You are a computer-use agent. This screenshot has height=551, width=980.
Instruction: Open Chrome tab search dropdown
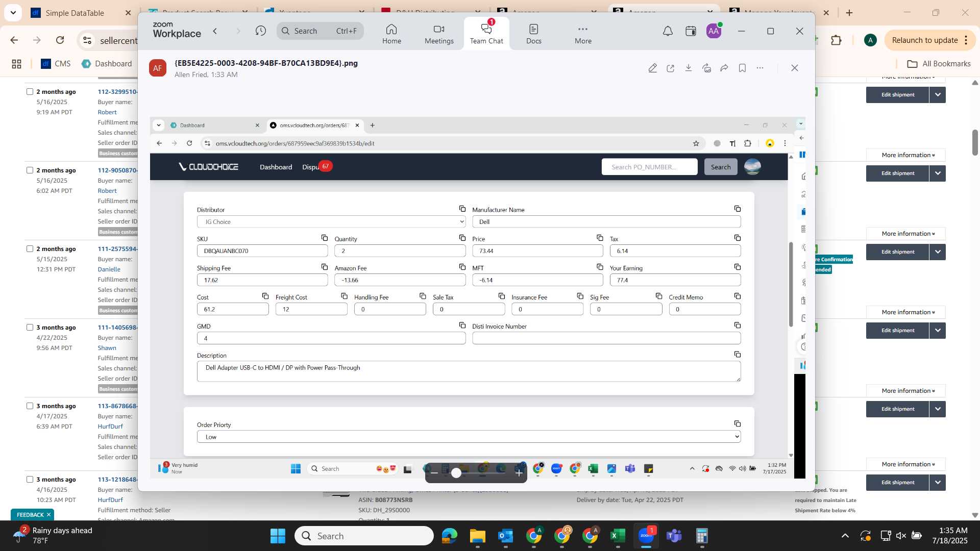pos(13,13)
